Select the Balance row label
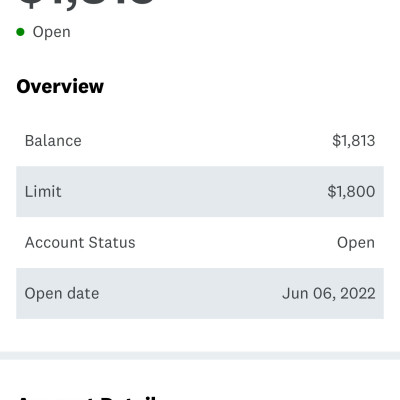This screenshot has width=400, height=400. click(x=53, y=141)
